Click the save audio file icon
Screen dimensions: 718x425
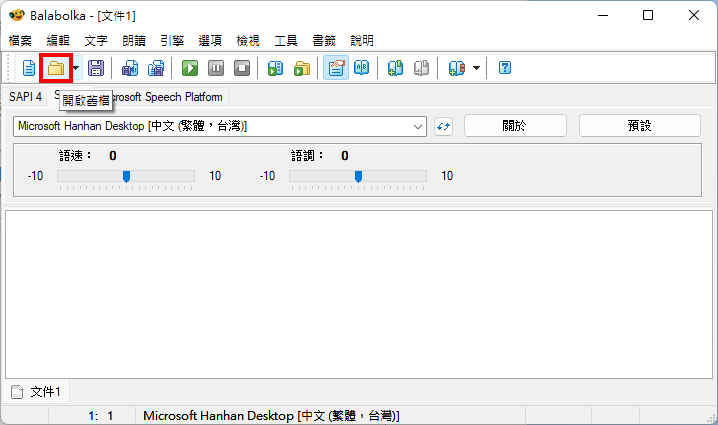click(x=130, y=68)
